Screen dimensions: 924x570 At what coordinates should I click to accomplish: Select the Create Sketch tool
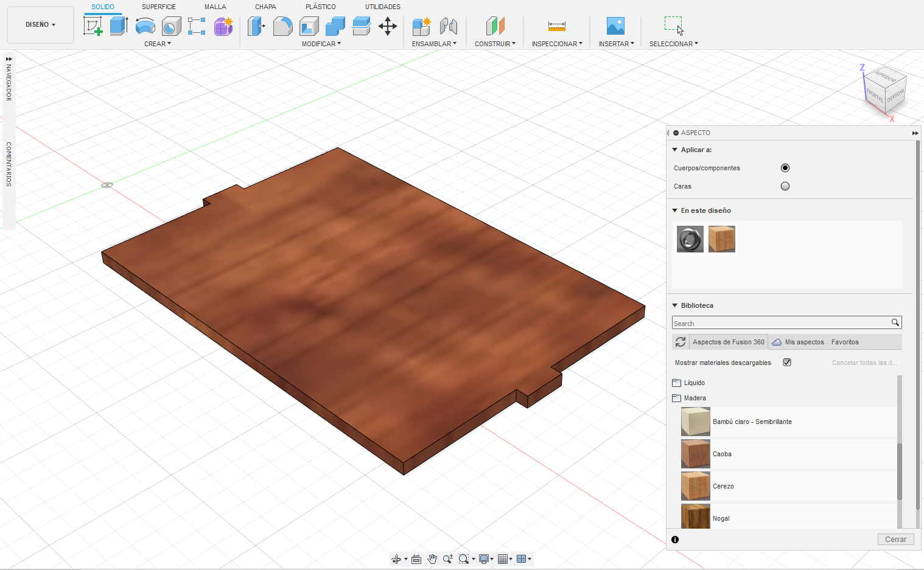click(x=93, y=26)
